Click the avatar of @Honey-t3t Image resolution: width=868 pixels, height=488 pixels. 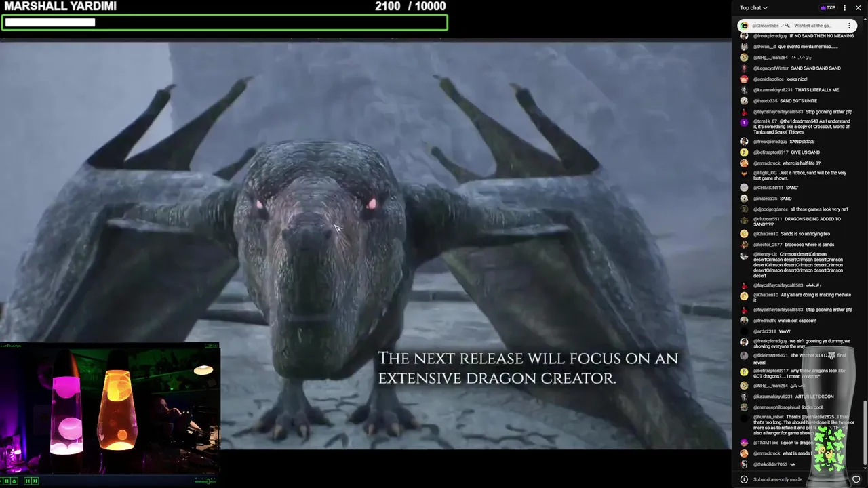(744, 256)
